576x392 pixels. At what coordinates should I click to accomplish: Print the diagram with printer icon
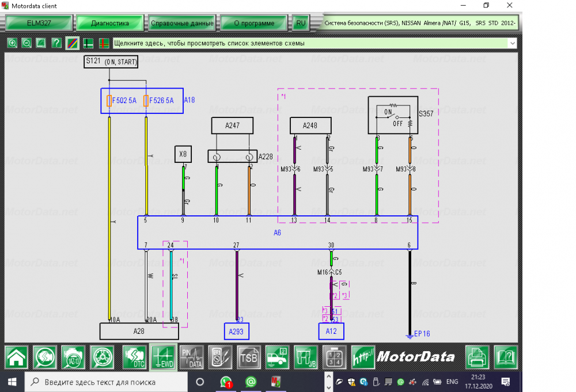[477, 357]
